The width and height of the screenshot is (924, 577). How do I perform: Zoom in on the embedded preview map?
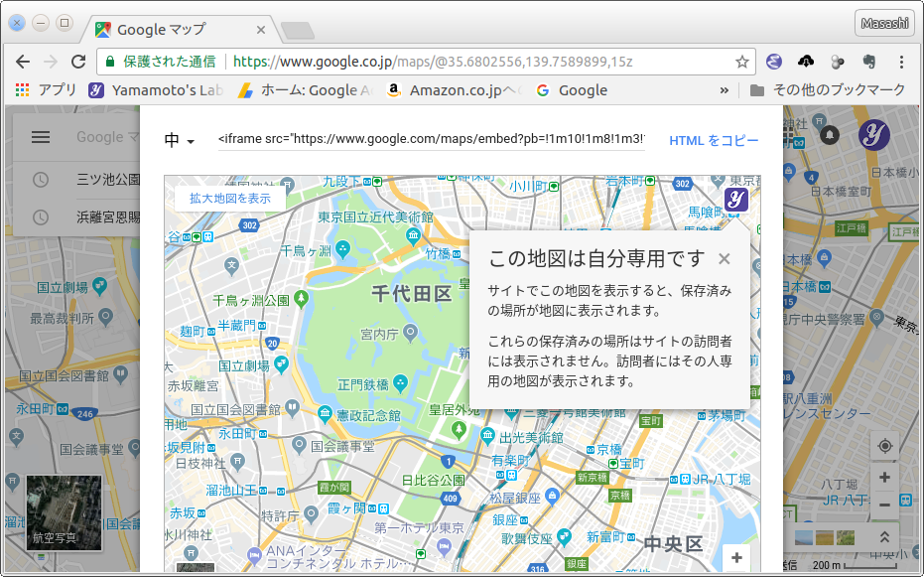(736, 557)
